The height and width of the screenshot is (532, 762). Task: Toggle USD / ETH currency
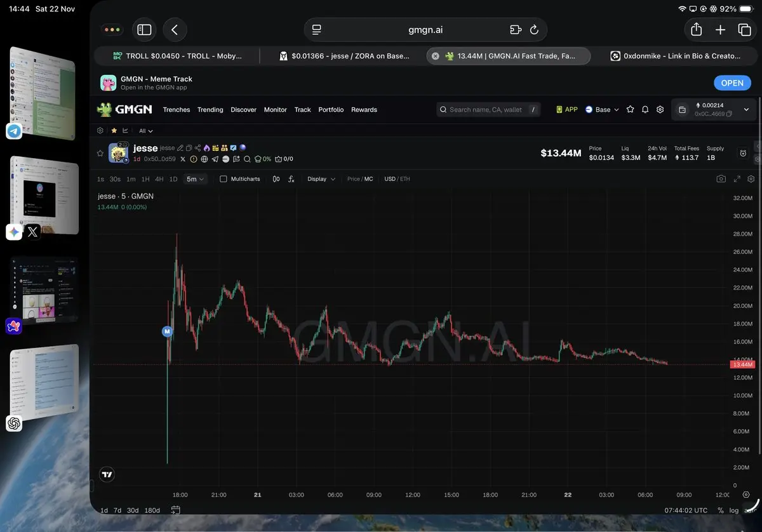tap(397, 179)
